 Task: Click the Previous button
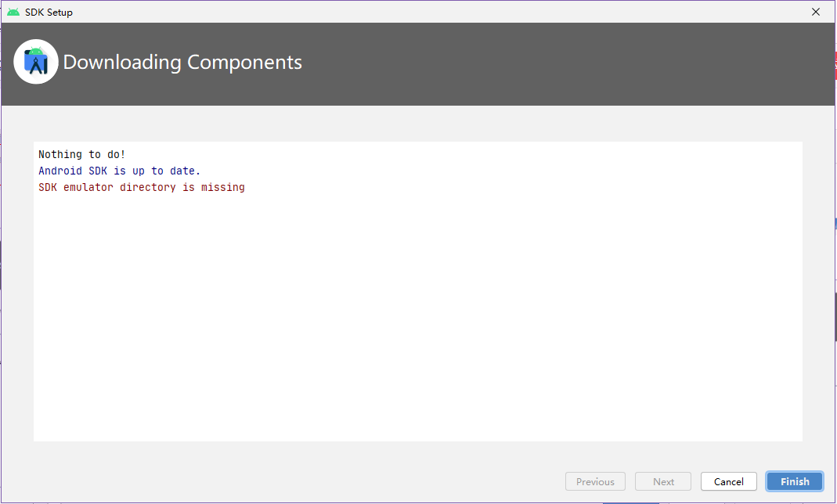coord(595,481)
